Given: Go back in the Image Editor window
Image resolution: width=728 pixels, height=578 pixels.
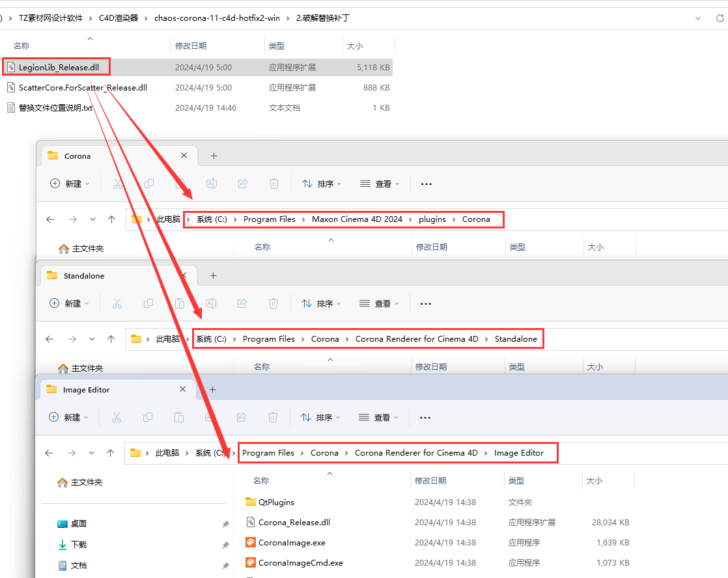Looking at the screenshot, I should 49,452.
